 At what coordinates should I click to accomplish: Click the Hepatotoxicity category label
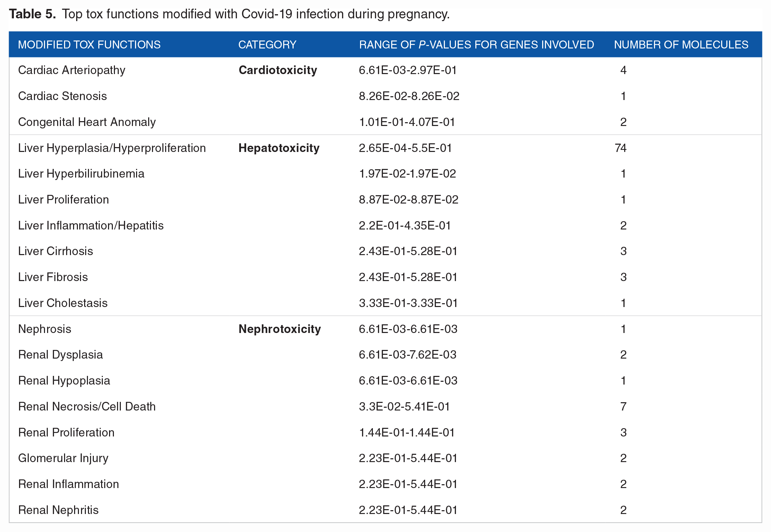[279, 148]
